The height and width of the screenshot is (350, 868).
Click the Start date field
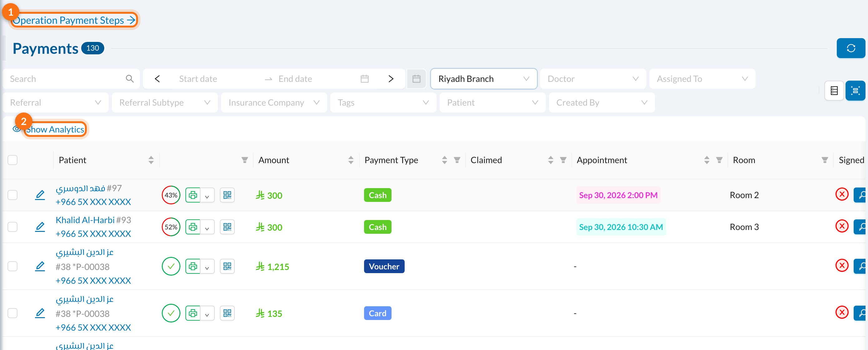(x=198, y=79)
